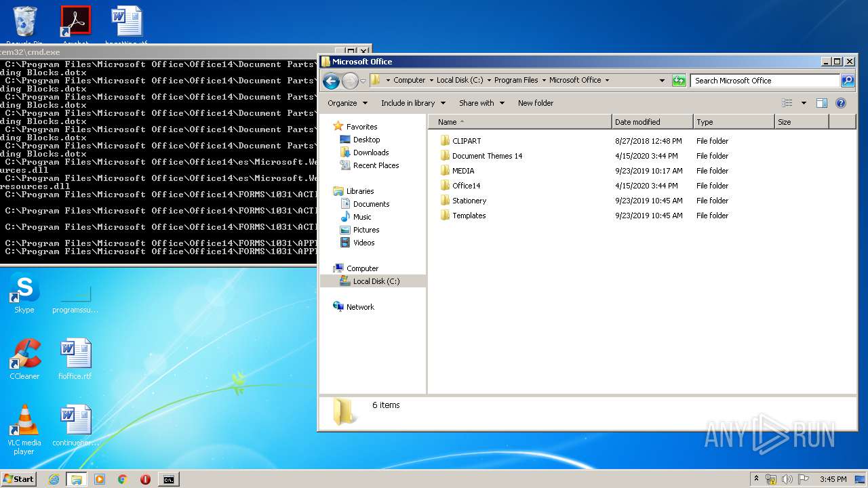The width and height of the screenshot is (868, 488).
Task: Sort by the Name column header
Action: [520, 122]
